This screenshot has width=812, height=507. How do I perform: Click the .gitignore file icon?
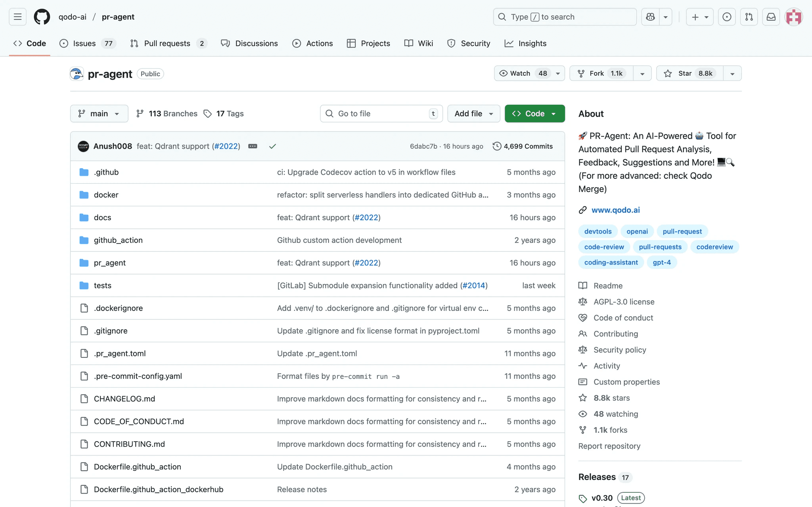pyautogui.click(x=84, y=331)
